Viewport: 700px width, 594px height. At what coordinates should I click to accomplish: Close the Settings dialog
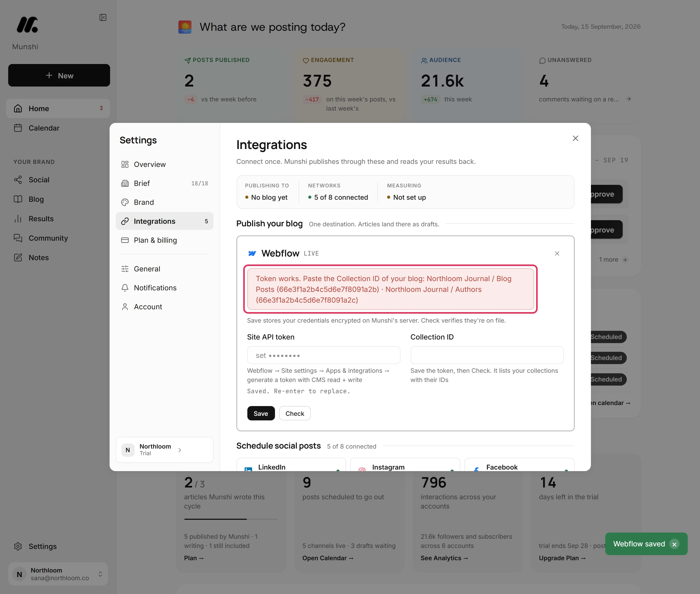[575, 139]
